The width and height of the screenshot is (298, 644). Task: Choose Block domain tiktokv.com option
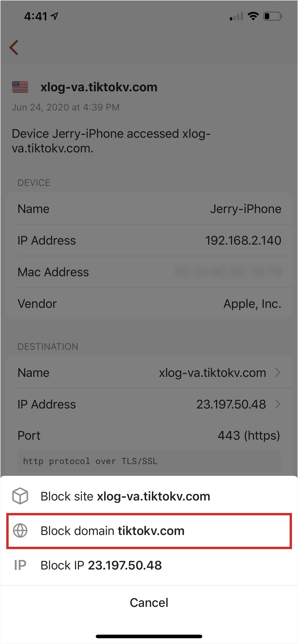[x=149, y=531]
